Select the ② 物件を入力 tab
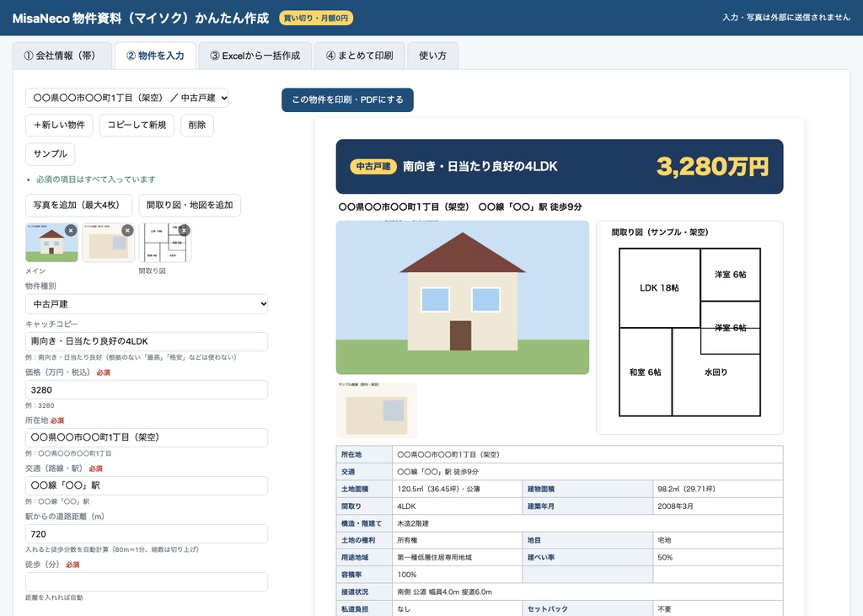The image size is (863, 616). click(x=155, y=56)
